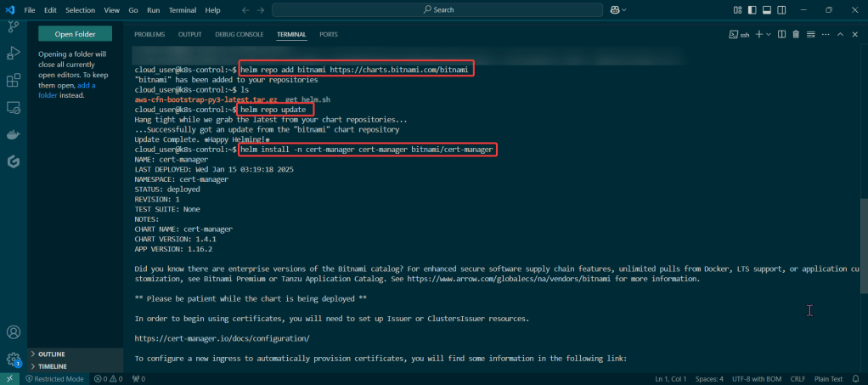Split the terminal pane

781,34
